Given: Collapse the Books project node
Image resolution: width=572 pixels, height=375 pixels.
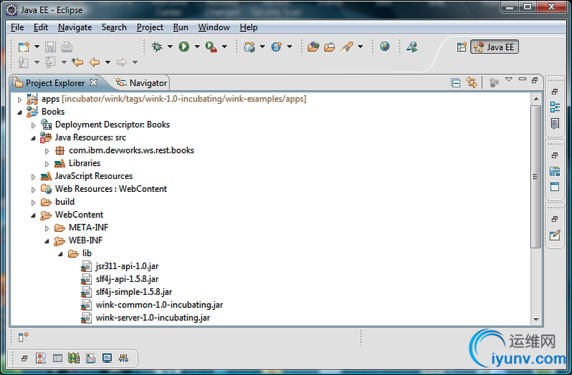Looking at the screenshot, I should coord(20,112).
